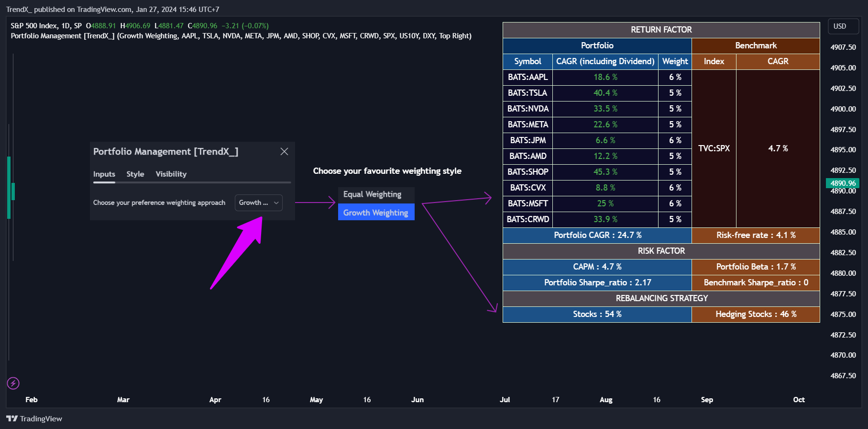Click the BATS:CRWD symbol cell

[528, 219]
